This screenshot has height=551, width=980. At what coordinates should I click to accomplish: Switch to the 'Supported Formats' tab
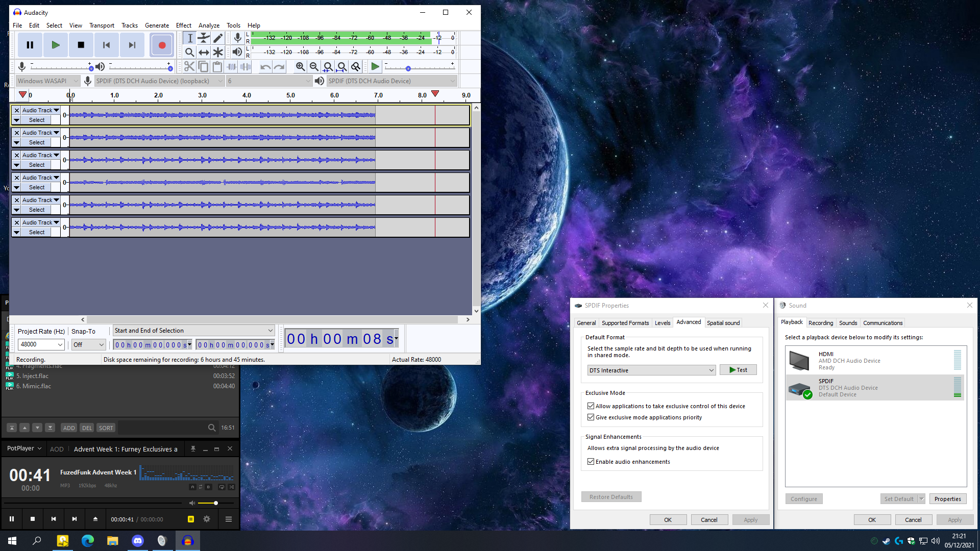pyautogui.click(x=625, y=323)
